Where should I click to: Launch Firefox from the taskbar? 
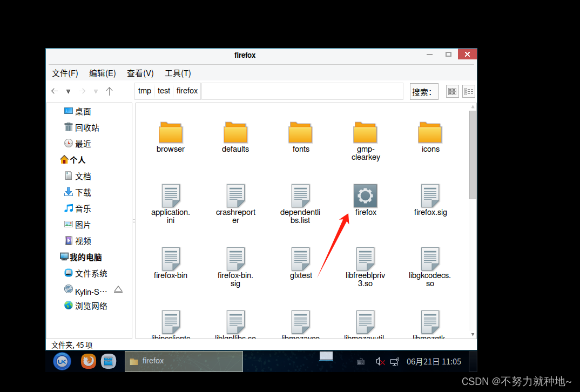[89, 361]
